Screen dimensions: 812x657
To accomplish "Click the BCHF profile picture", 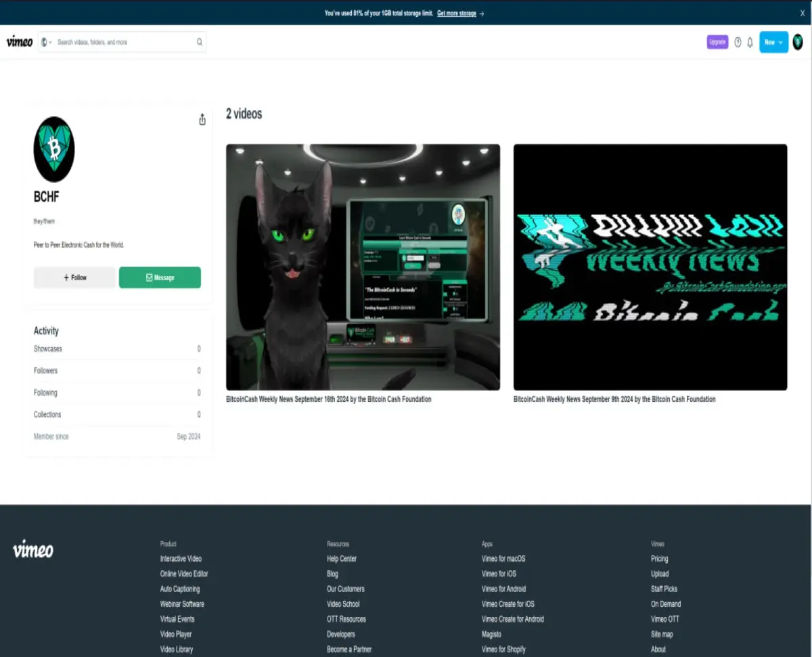I will (x=54, y=149).
